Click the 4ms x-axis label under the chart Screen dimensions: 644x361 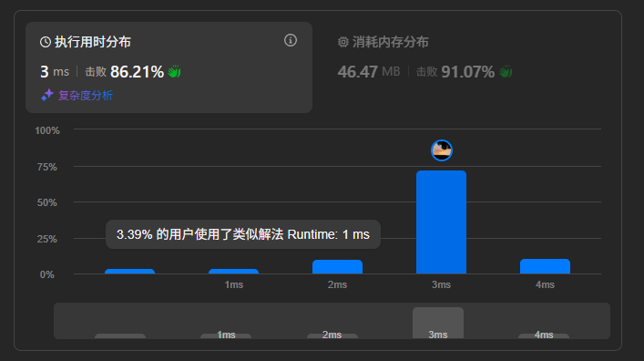pyautogui.click(x=545, y=284)
